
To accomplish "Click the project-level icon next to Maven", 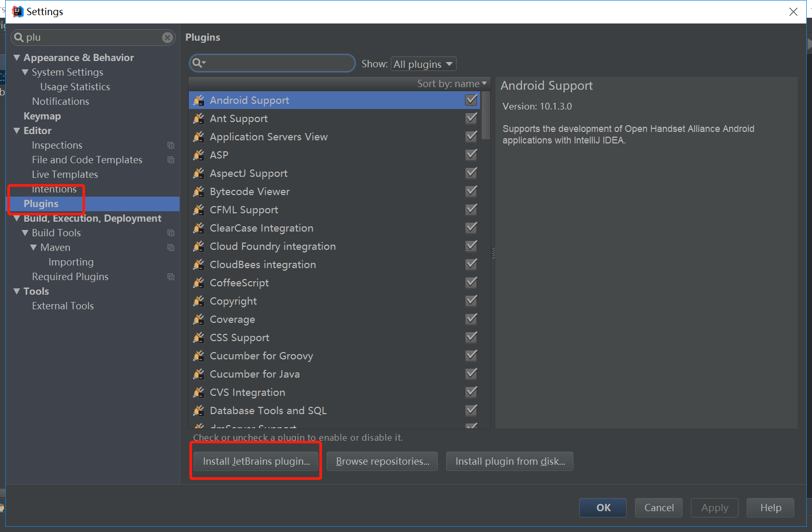I will point(171,247).
